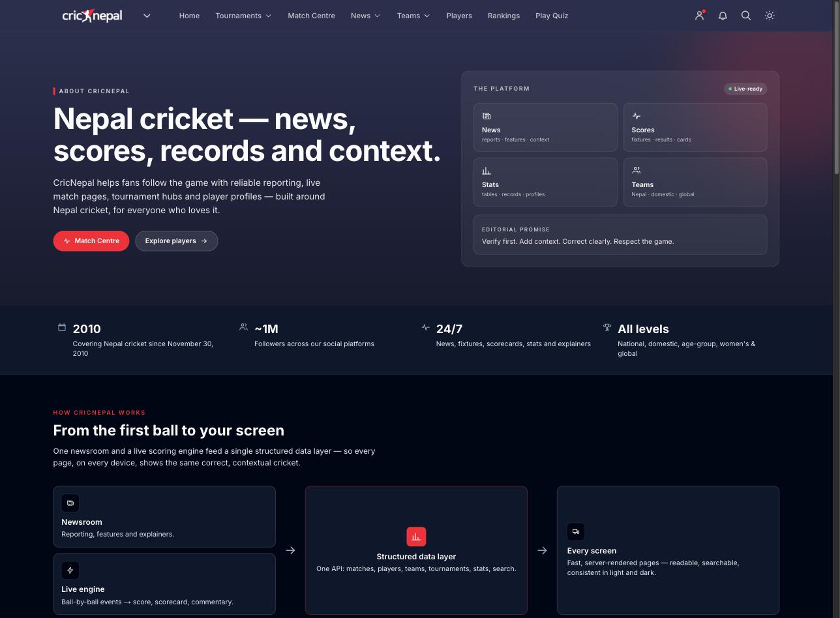
Task: Click 'National, domestic, age-group, women's' text
Action: (x=686, y=348)
